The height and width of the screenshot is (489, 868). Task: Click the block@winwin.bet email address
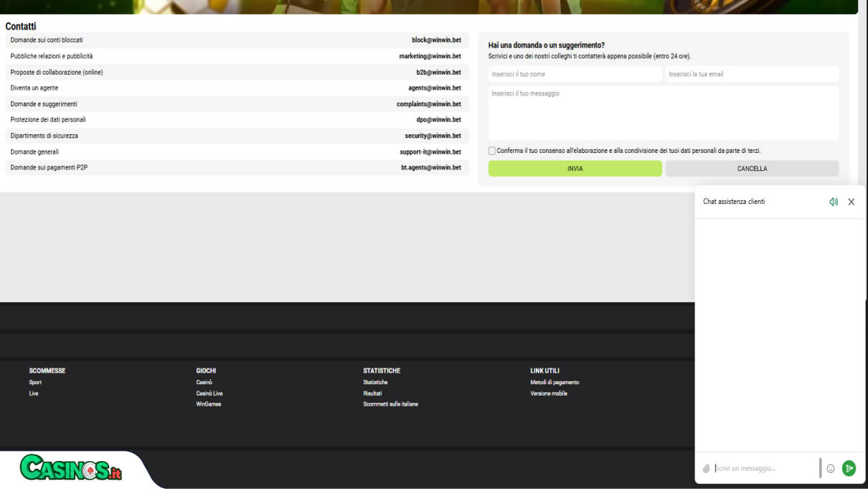(x=436, y=40)
